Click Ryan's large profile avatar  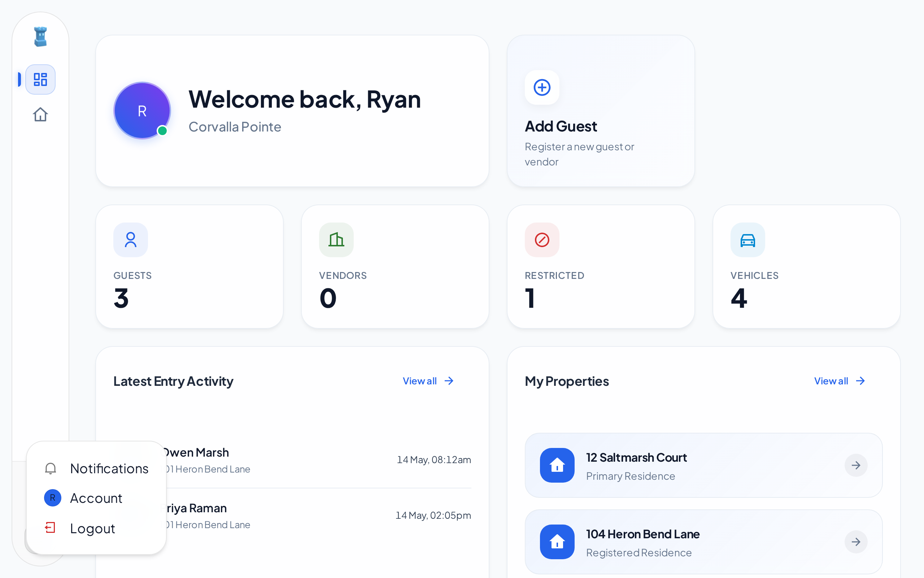(142, 111)
